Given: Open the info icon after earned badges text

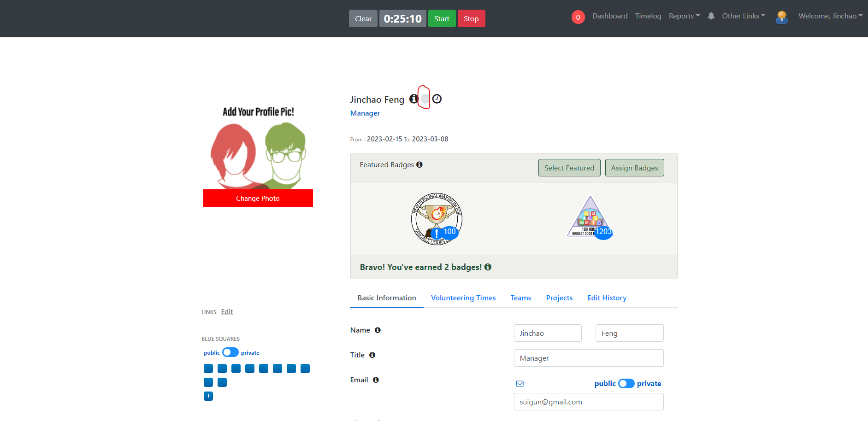Looking at the screenshot, I should 488,267.
